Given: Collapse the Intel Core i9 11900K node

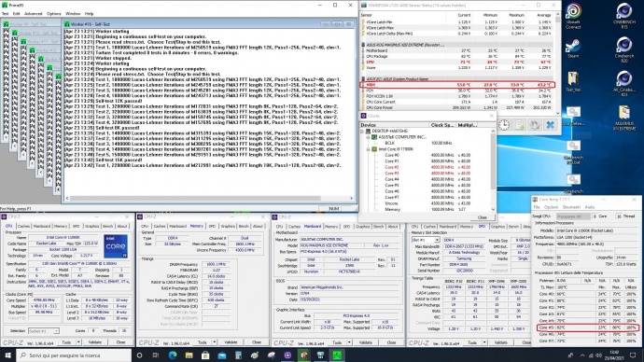Looking at the screenshot, I should 368,149.
